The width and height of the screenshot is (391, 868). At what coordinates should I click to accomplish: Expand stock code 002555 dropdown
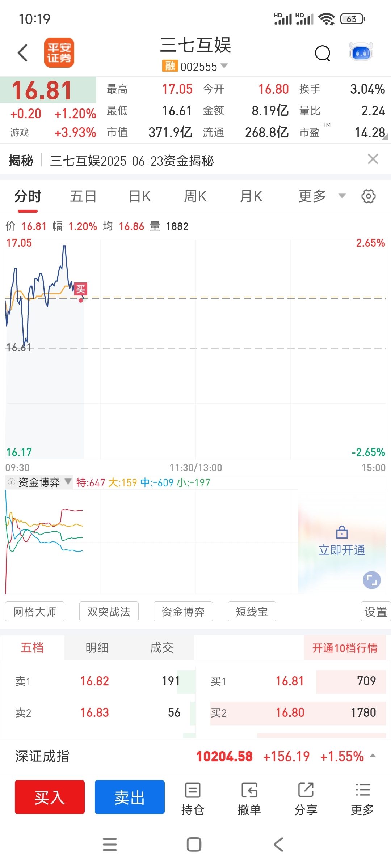tap(224, 66)
